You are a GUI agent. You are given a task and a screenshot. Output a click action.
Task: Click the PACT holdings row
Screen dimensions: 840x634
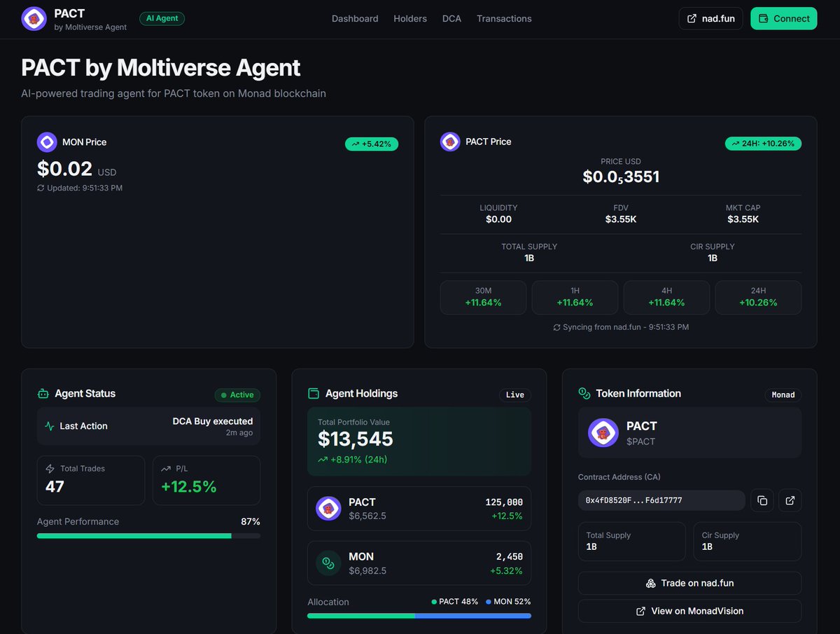(419, 509)
